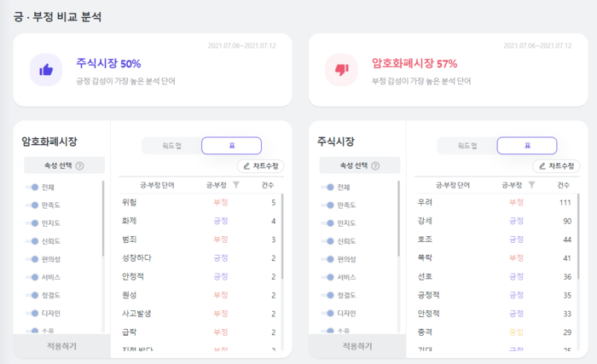Select 표 tab in 주식시장 panel
This screenshot has height=364, width=597.
(x=526, y=146)
